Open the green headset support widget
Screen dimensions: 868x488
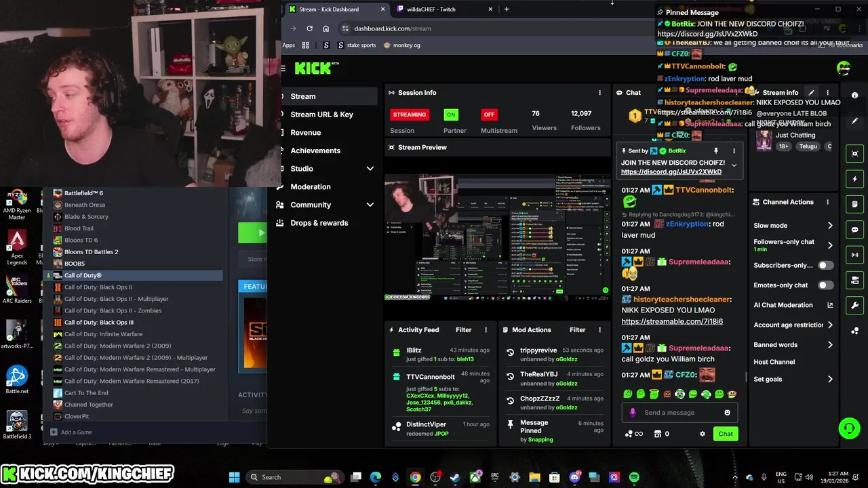(x=849, y=428)
